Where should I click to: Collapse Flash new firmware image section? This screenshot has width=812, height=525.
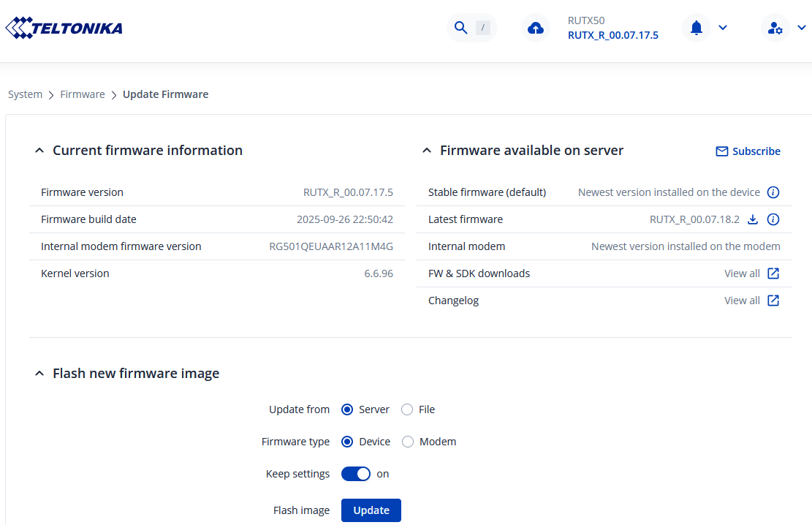pyautogui.click(x=39, y=374)
